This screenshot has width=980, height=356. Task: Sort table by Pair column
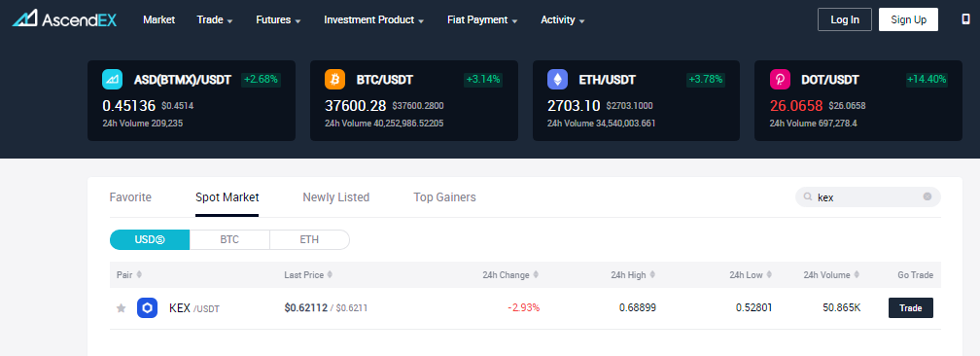point(129,274)
